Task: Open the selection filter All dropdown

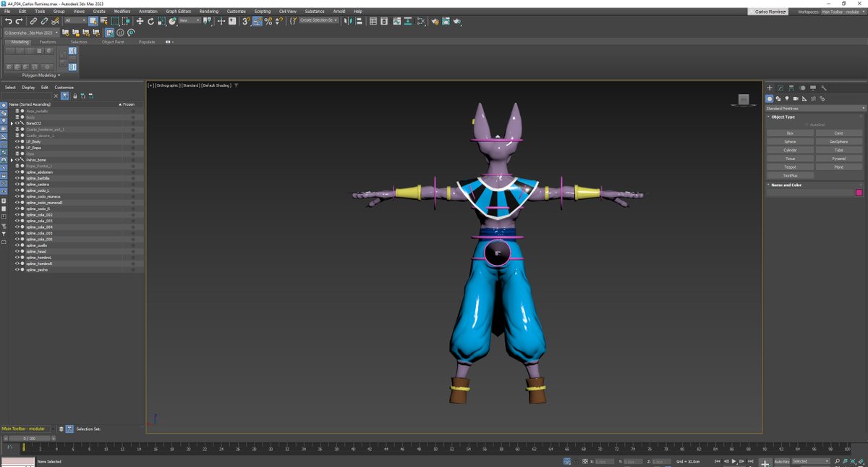Action: pyautogui.click(x=75, y=20)
